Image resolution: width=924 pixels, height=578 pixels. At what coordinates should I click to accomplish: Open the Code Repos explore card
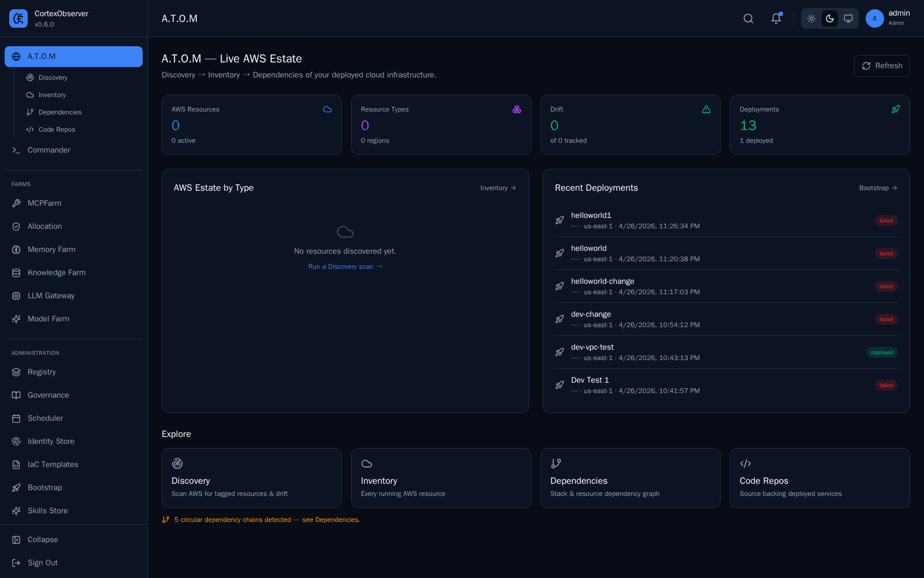point(820,478)
